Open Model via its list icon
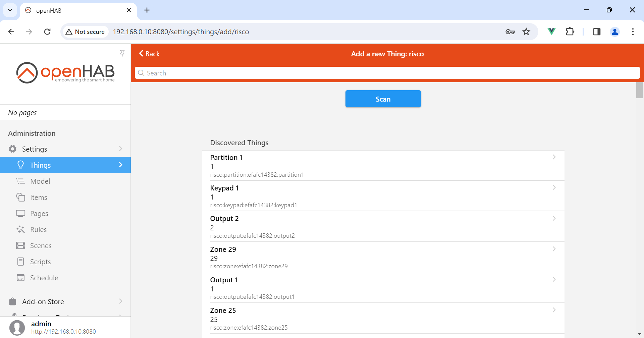 pyautogui.click(x=21, y=181)
